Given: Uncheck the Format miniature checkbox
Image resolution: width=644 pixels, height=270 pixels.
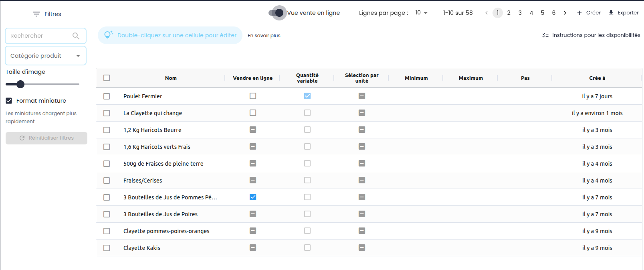Looking at the screenshot, I should (x=9, y=101).
